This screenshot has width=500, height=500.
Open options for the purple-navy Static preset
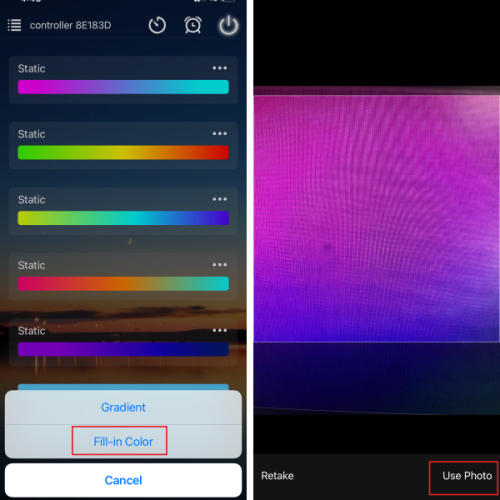pos(220,331)
